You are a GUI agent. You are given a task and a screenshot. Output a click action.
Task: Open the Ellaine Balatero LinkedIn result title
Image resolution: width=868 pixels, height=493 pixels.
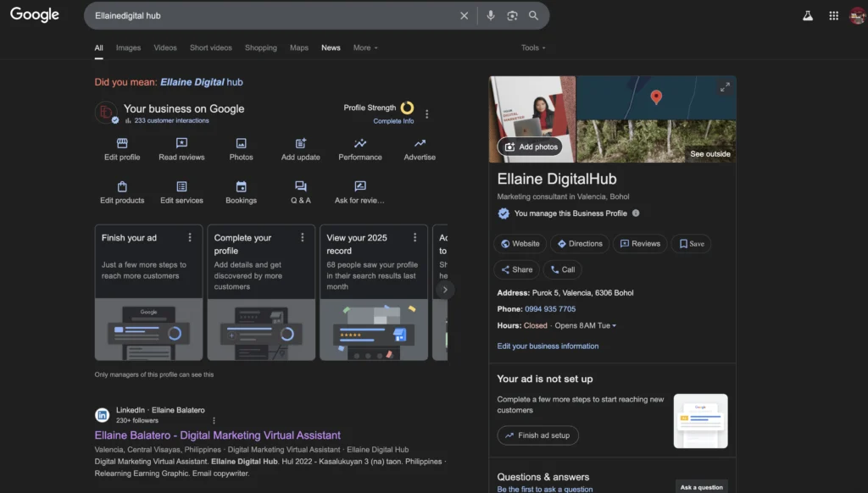click(218, 435)
